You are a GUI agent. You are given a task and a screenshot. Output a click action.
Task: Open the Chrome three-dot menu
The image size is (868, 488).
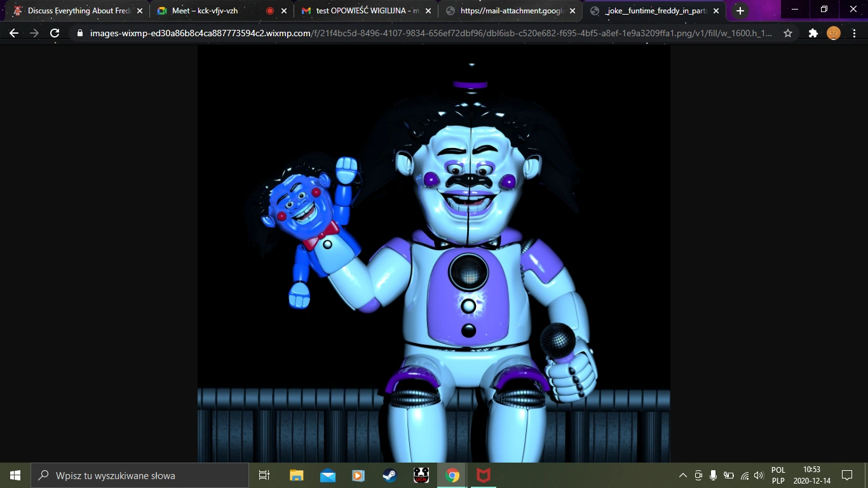[854, 32]
